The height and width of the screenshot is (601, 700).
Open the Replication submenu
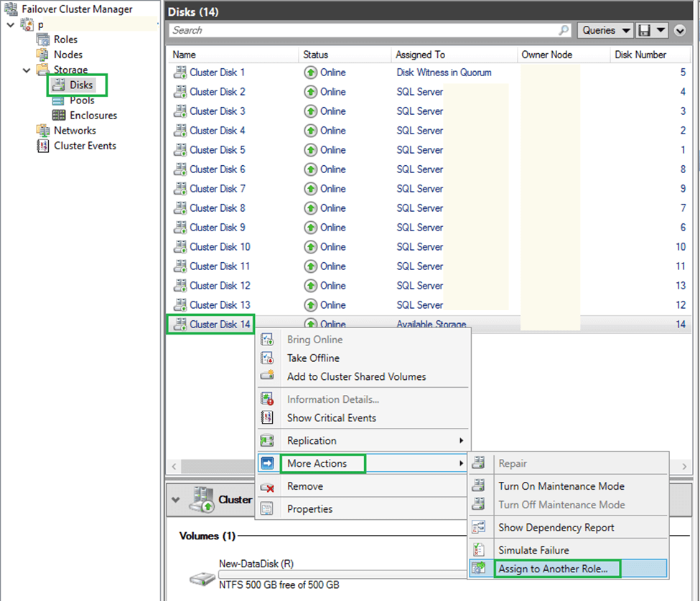coord(363,441)
